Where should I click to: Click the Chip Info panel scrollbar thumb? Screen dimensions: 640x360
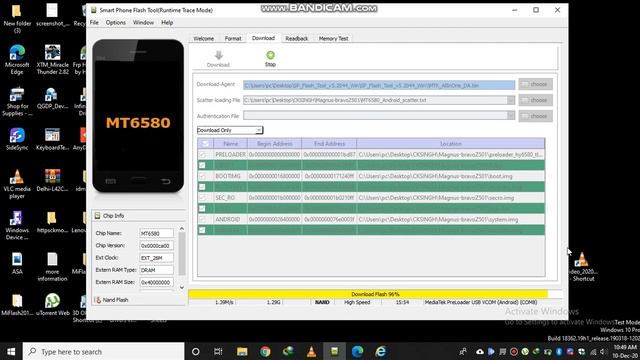pos(182,254)
